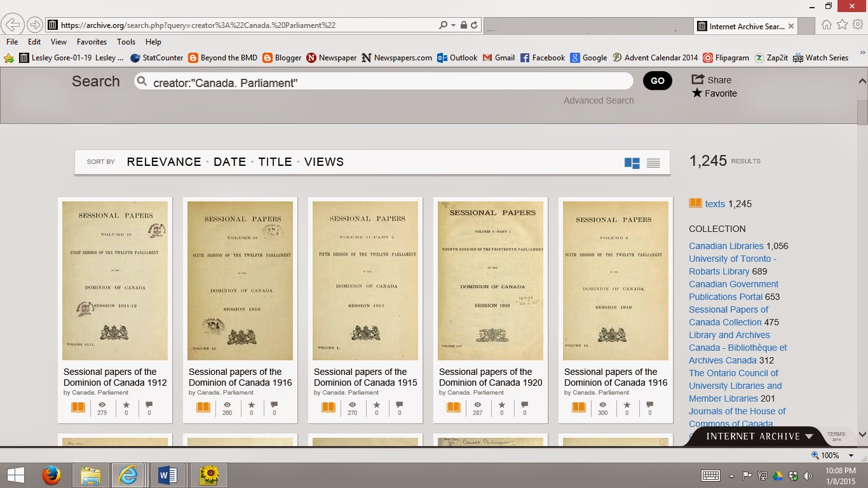This screenshot has width=868, height=488.
Task: Refresh the page using the address bar icon
Action: (473, 24)
